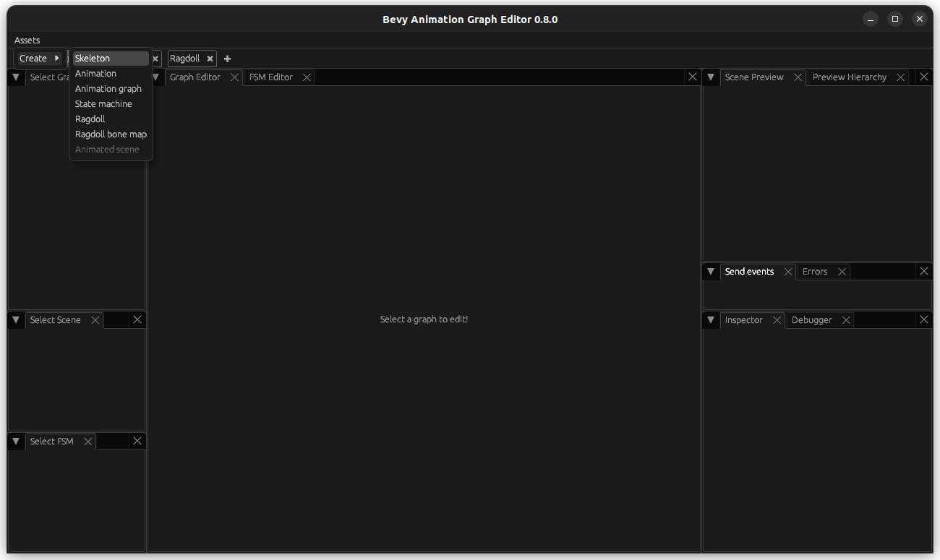Choose State machine from the Create menu
Viewport: 940px width, 560px height.
(103, 103)
